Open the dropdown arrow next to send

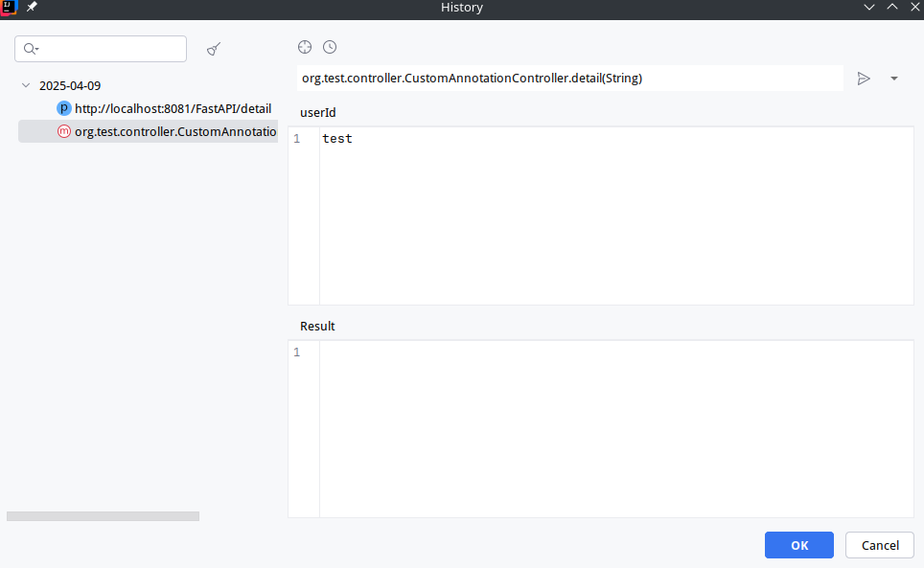click(x=894, y=79)
